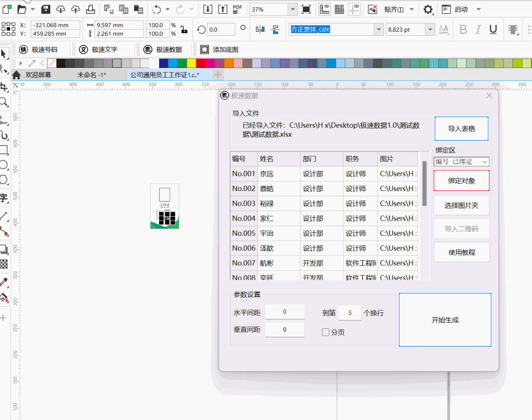Image resolution: width=532 pixels, height=420 pixels.
Task: Switch to the 未命名 -1* document tab
Action: point(92,75)
